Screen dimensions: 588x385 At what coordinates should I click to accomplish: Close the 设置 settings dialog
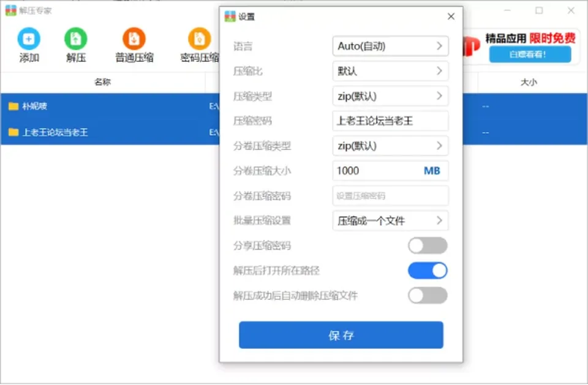pyautogui.click(x=451, y=17)
